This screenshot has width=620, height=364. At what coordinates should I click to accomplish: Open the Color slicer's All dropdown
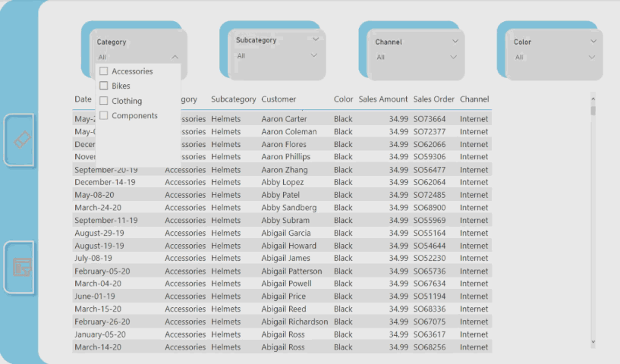[592, 57]
